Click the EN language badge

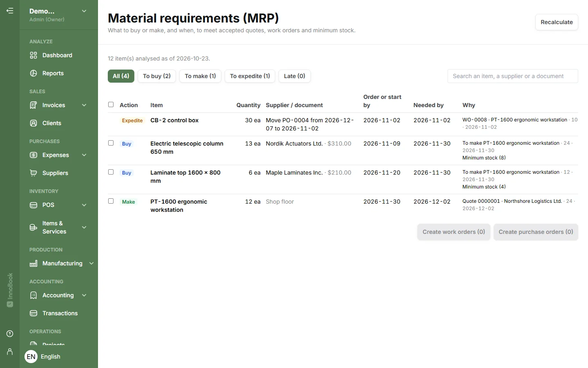tap(31, 357)
